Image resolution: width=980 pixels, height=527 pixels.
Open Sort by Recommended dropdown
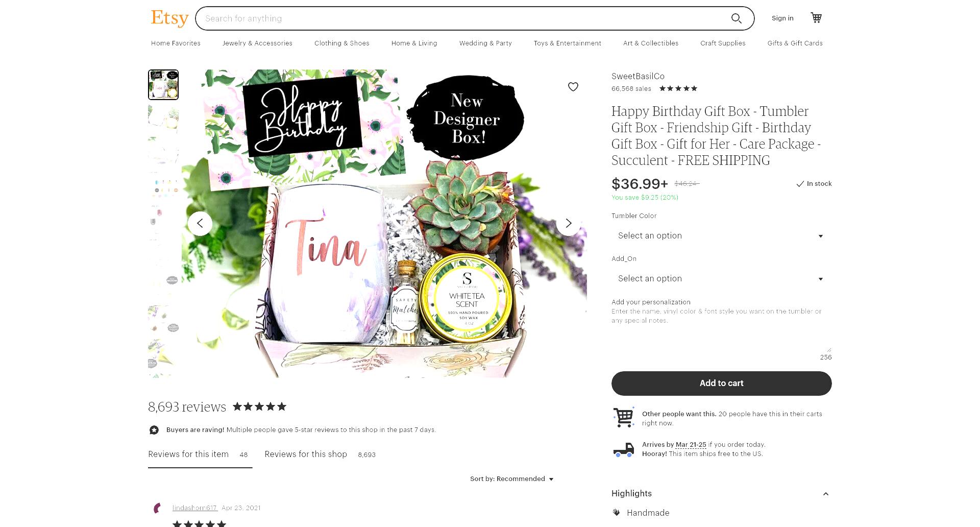pyautogui.click(x=511, y=479)
